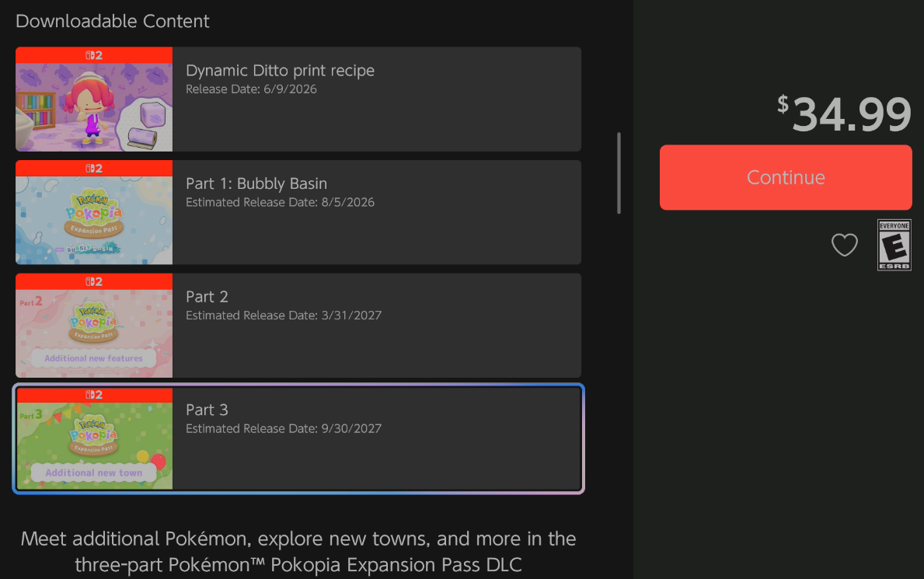The image size is (924, 579).
Task: Click the vertical scrollbar thumb
Action: click(x=619, y=173)
